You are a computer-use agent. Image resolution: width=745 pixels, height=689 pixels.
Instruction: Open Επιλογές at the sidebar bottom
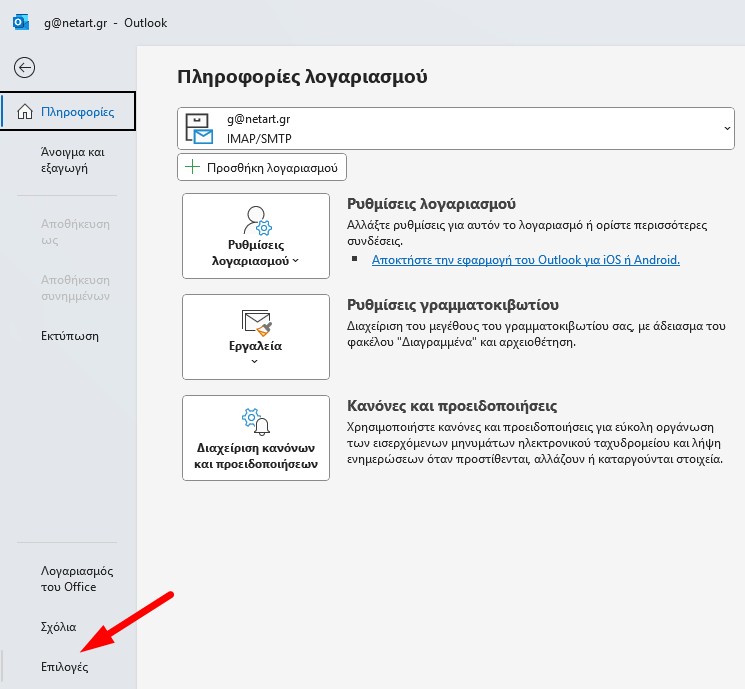(x=64, y=666)
